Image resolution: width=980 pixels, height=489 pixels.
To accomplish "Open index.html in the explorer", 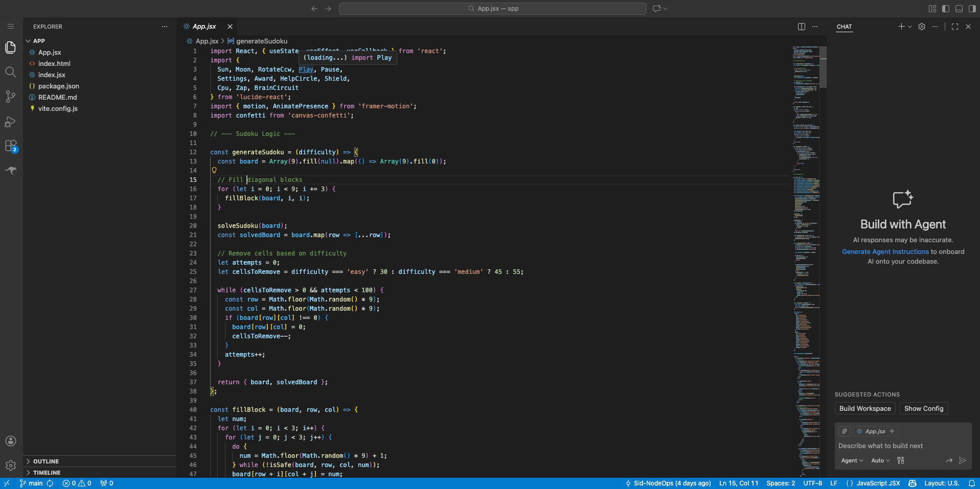I will coord(54,64).
